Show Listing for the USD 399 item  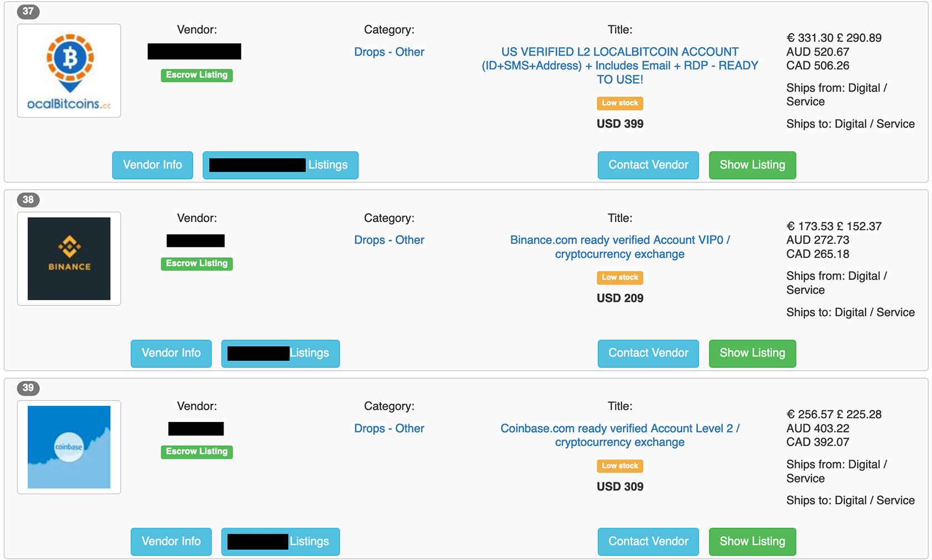(x=752, y=165)
